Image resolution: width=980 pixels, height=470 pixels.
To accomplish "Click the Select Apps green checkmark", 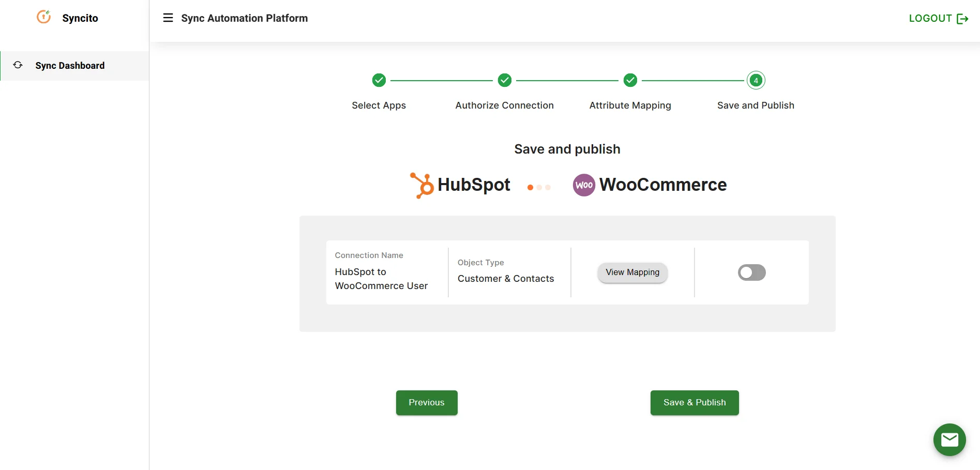I will pos(379,80).
